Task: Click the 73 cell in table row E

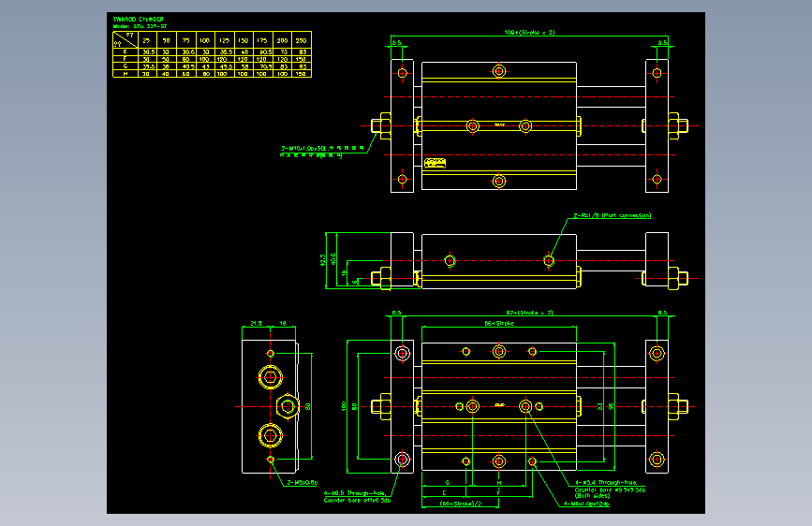Action: [x=284, y=51]
